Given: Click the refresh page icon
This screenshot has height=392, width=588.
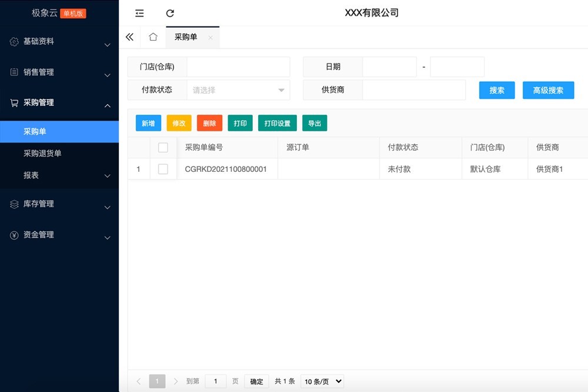Looking at the screenshot, I should [171, 13].
